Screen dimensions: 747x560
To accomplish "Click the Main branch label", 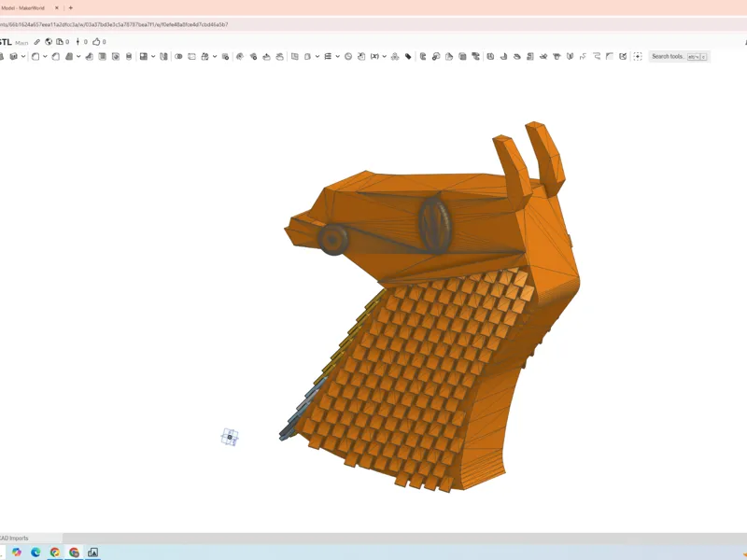I will (21, 43).
